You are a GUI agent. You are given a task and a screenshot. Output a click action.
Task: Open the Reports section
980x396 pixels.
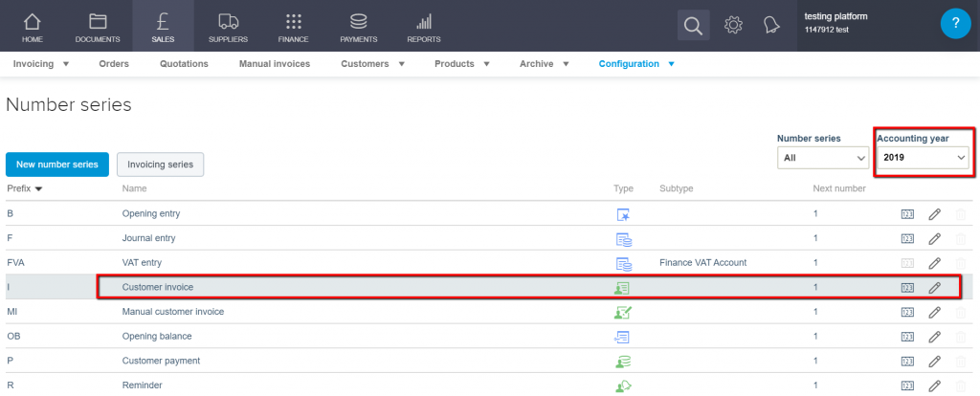[x=424, y=26]
